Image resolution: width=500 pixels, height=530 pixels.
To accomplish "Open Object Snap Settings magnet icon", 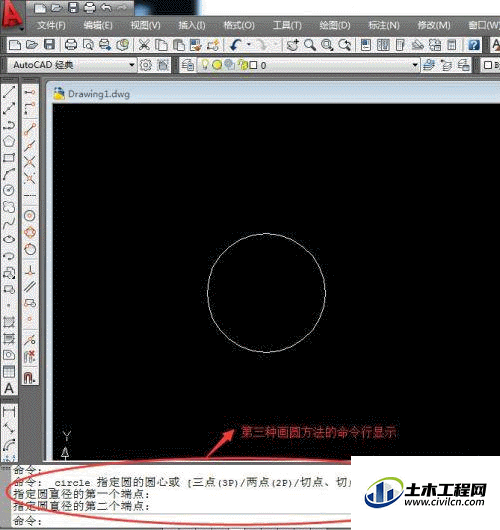I will click(x=30, y=377).
